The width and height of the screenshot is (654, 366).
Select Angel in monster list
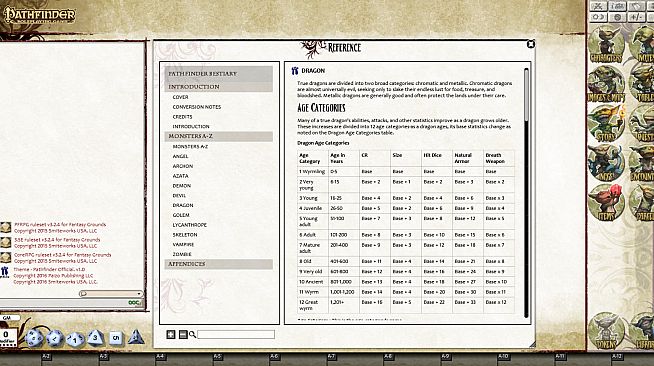pyautogui.click(x=181, y=156)
